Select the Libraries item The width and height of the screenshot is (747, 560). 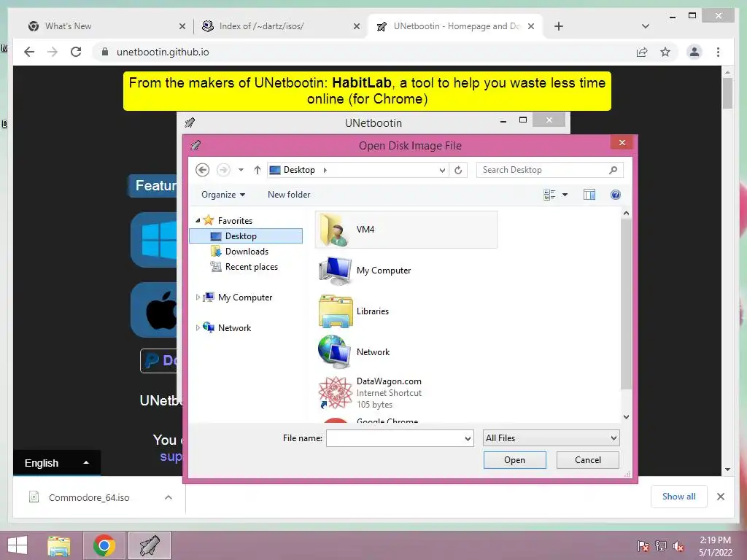(x=406, y=311)
